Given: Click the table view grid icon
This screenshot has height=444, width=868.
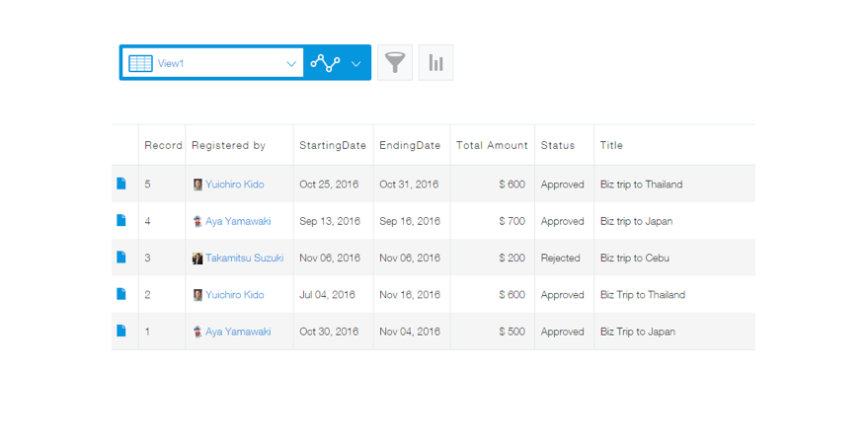Looking at the screenshot, I should click(140, 63).
